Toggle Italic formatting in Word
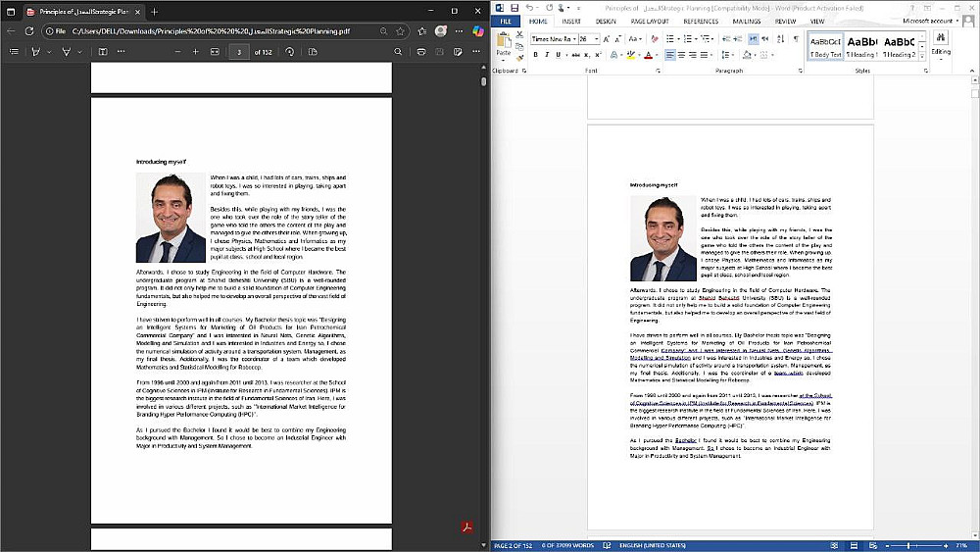Screen dimensions: 980x552 click(547, 55)
